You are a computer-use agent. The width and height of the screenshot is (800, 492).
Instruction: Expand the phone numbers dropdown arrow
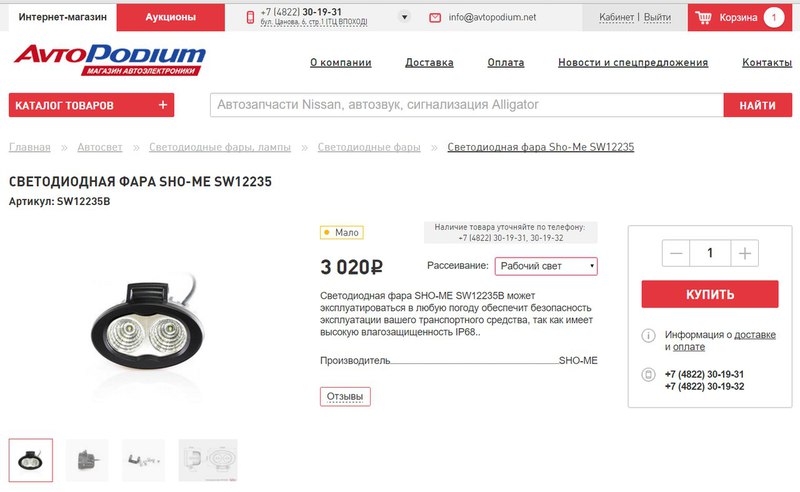[404, 17]
